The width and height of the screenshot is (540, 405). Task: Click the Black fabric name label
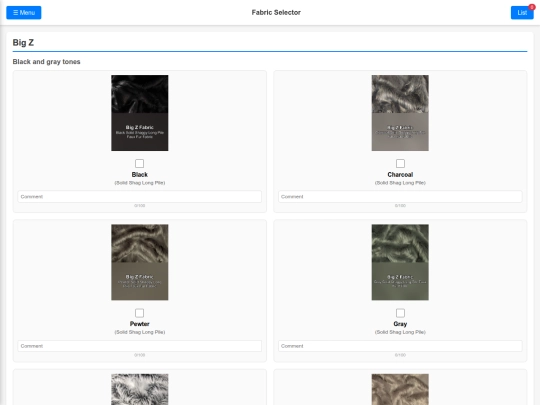pyautogui.click(x=139, y=175)
